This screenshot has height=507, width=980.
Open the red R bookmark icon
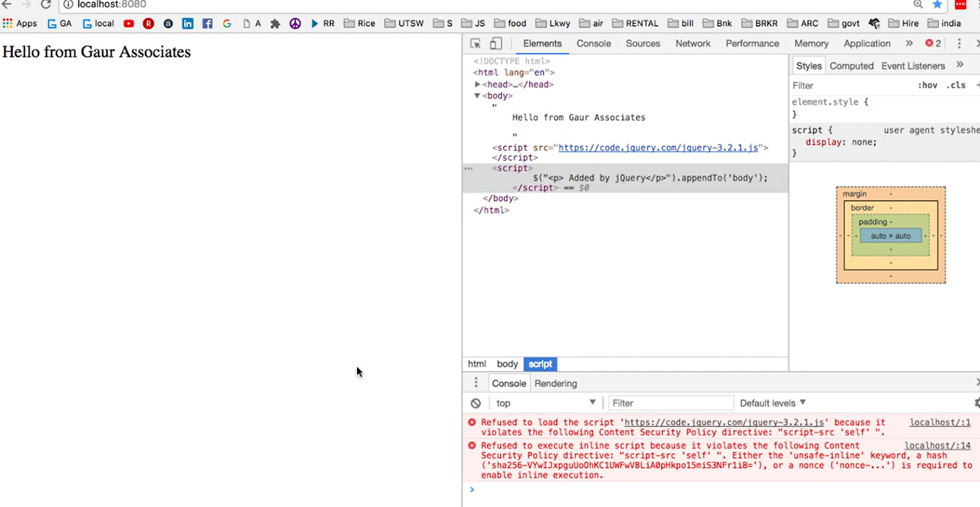pos(148,23)
